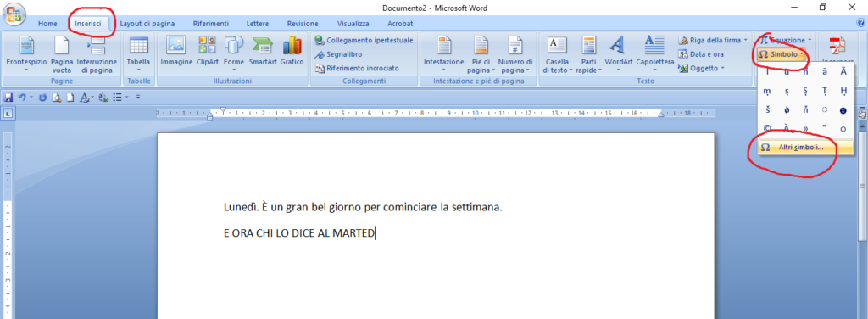Undo the last action

pos(21,97)
